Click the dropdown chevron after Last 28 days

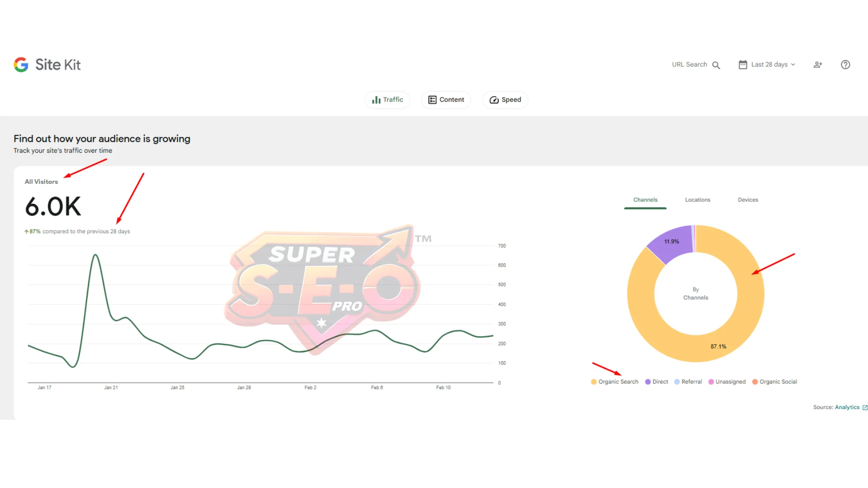[793, 65]
